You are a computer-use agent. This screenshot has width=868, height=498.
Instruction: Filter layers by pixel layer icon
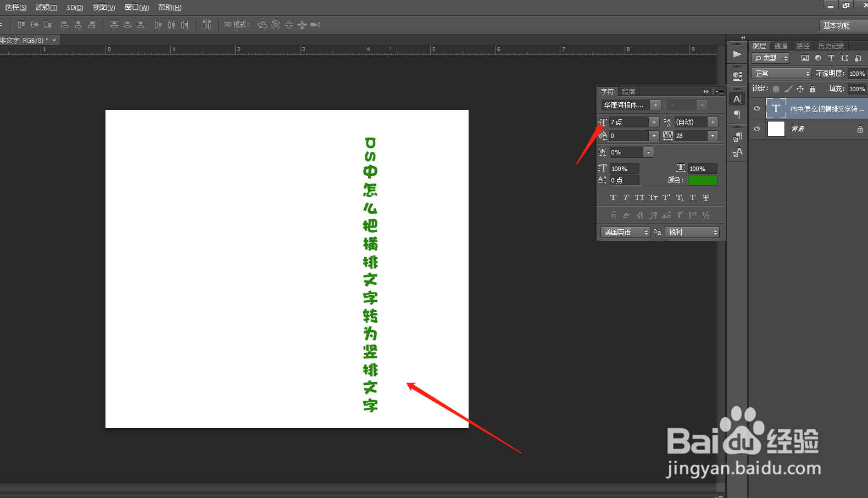click(805, 58)
